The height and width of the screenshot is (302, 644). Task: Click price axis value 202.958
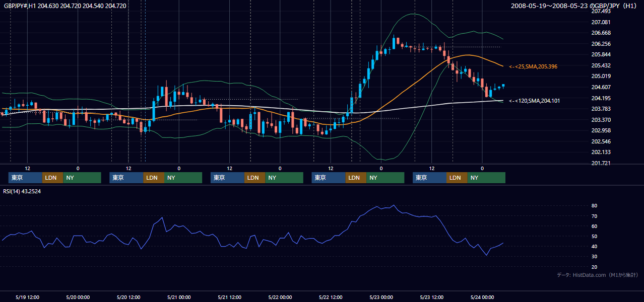601,130
